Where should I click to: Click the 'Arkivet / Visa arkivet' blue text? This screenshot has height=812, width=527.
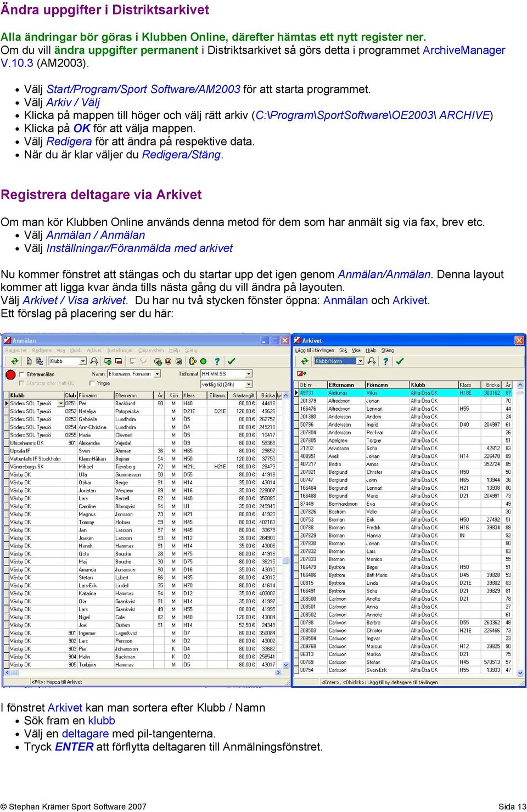(x=75, y=300)
